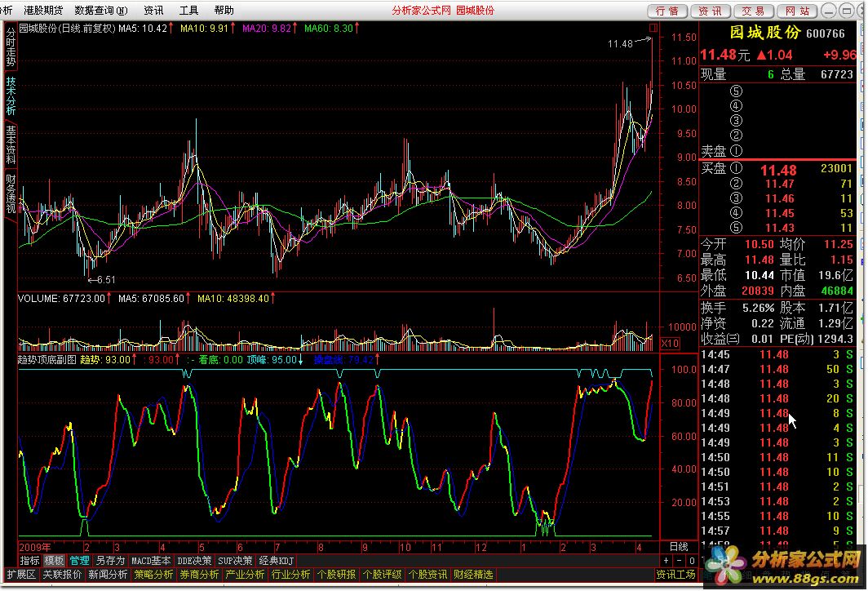The width and height of the screenshot is (868, 591).
Task: Click the 园城股份 stock name in quote panel
Action: point(765,33)
